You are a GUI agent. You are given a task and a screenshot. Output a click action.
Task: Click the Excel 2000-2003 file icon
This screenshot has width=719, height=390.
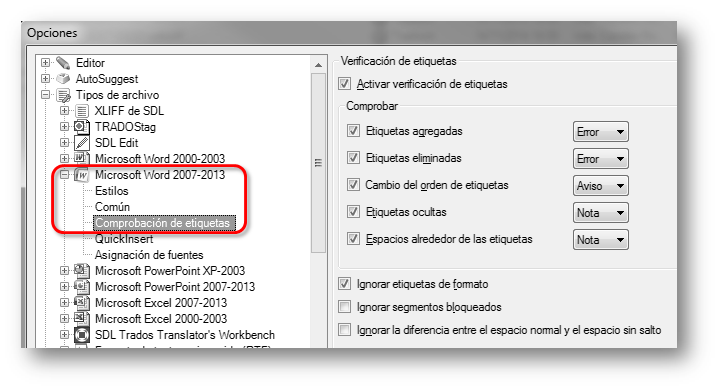82,319
